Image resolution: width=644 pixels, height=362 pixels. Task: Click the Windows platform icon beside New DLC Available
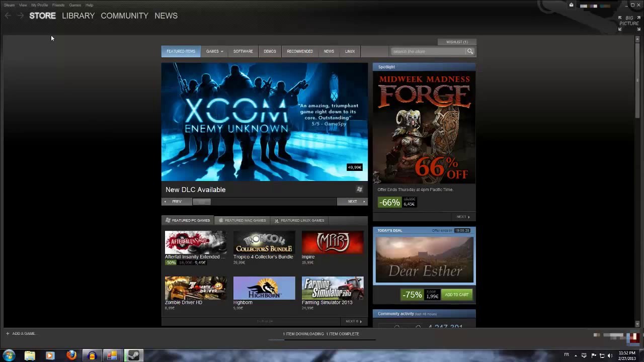359,190
